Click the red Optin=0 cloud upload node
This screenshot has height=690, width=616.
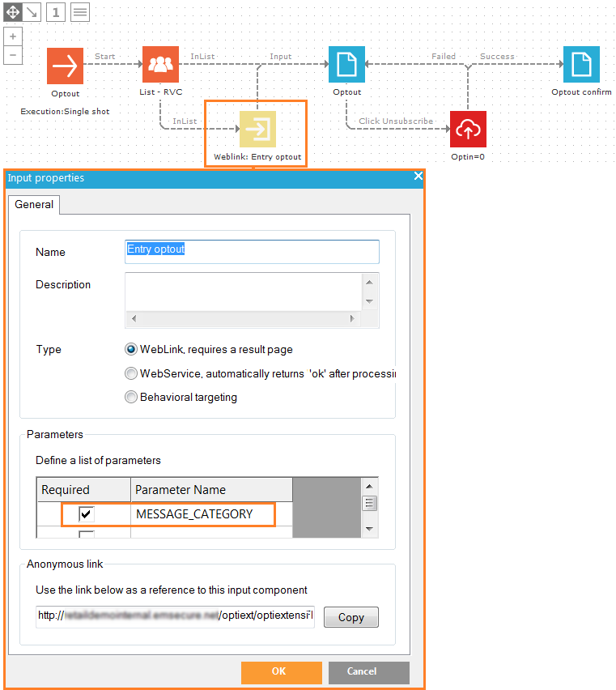click(468, 129)
